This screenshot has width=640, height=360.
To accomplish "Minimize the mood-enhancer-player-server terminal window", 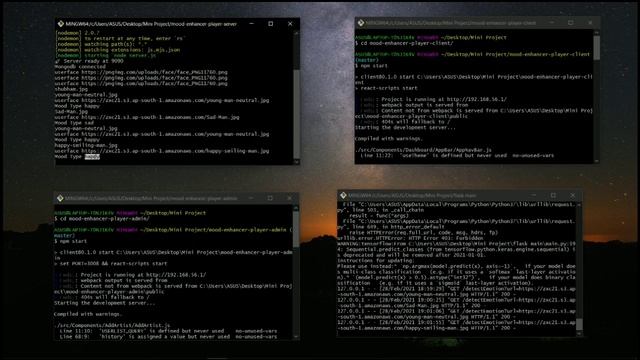I will tap(251, 24).
